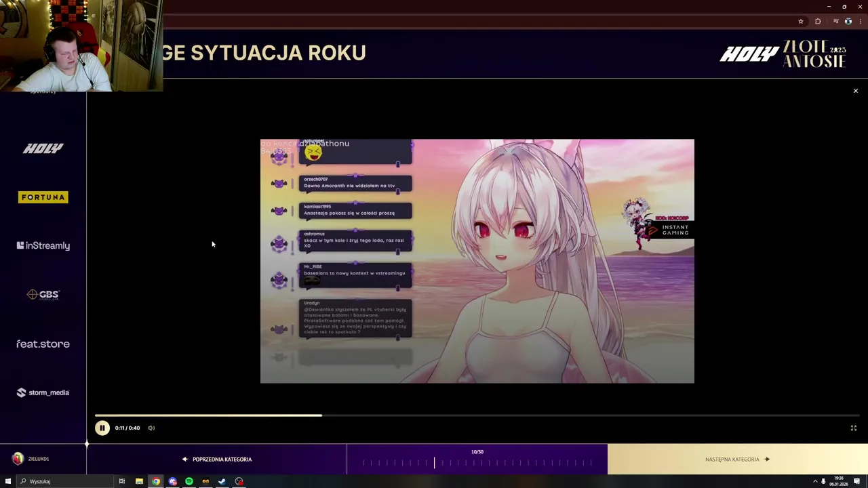Screen dimensions: 868x488
Task: Click the category 10/30 progress tick bar
Action: coord(477,463)
